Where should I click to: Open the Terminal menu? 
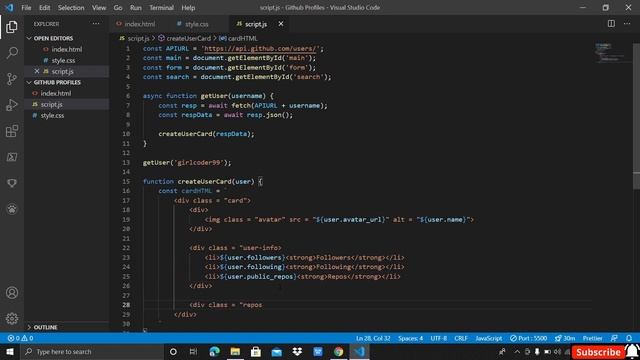[161, 8]
